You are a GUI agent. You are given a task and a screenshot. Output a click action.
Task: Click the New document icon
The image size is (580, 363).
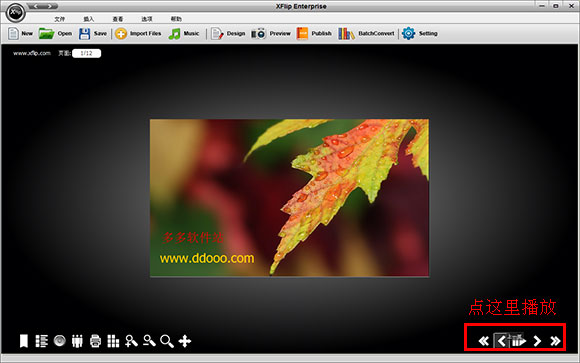[x=13, y=34]
